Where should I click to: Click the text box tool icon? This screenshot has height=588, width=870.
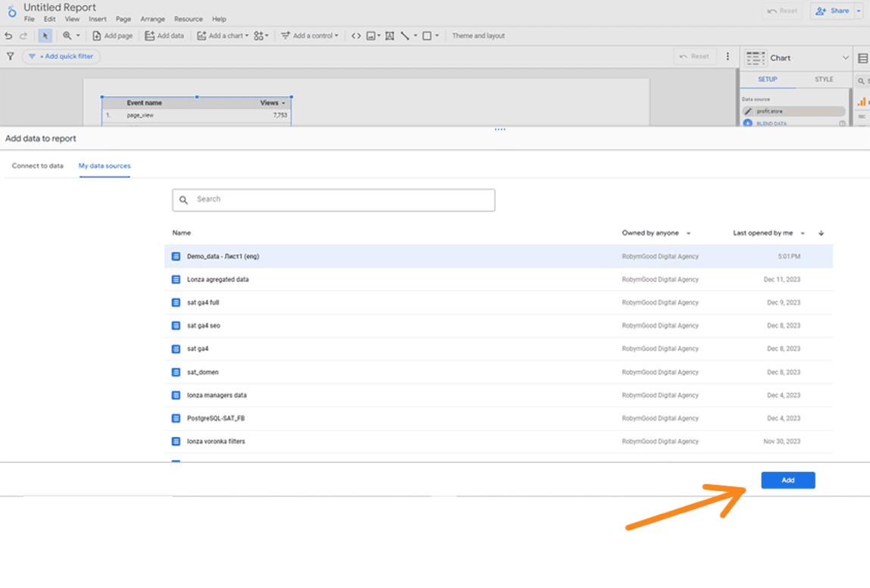coord(390,36)
